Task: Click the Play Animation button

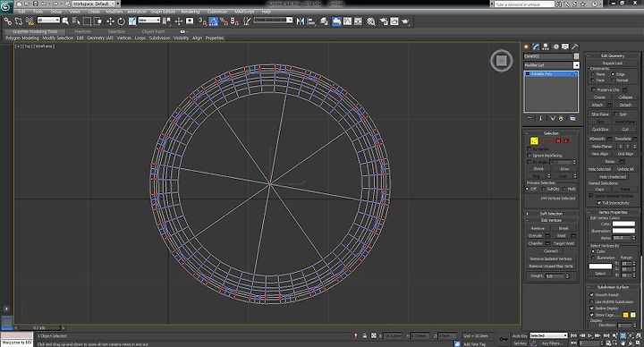Action: point(589,336)
